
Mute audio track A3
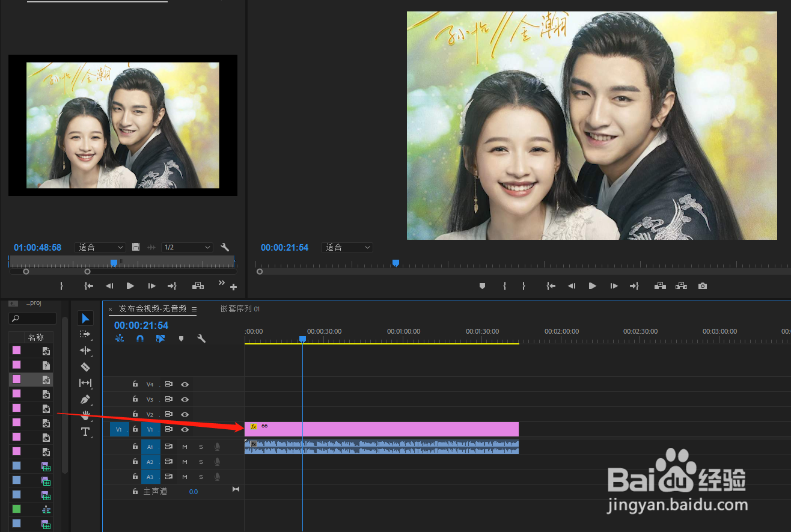point(185,477)
